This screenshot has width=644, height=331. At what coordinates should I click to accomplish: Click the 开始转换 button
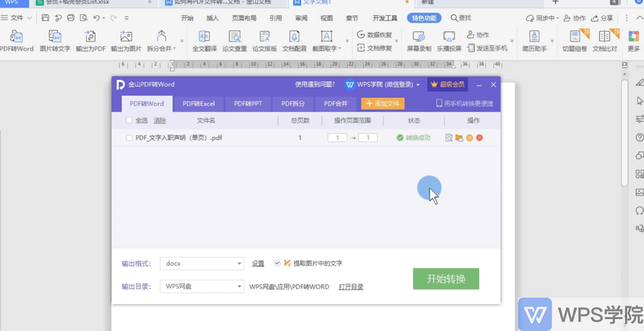tap(446, 279)
